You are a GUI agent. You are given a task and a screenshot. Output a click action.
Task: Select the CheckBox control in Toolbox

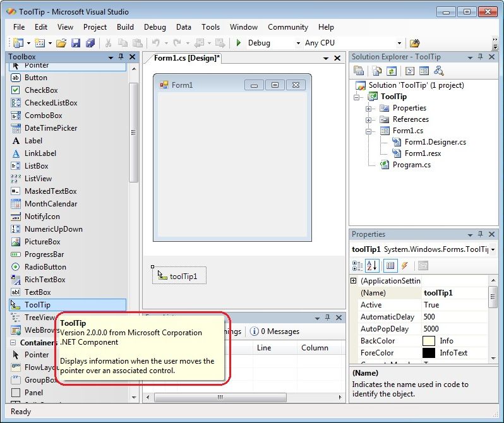[x=41, y=90]
